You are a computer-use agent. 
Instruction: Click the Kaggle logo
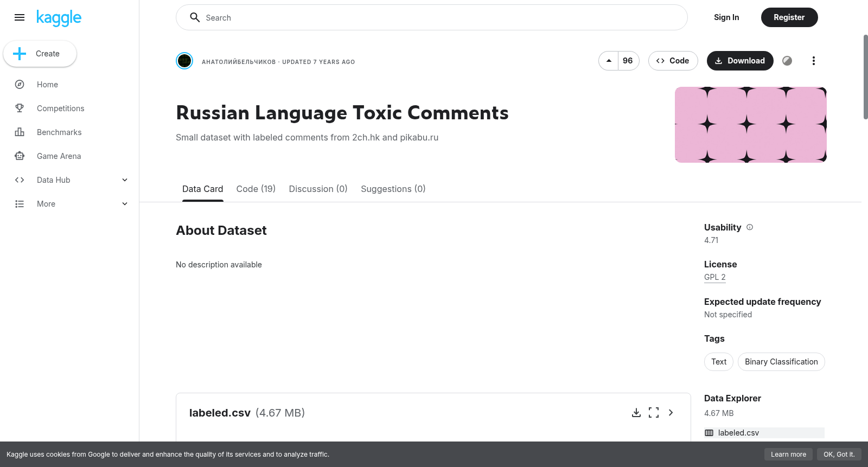(59, 18)
